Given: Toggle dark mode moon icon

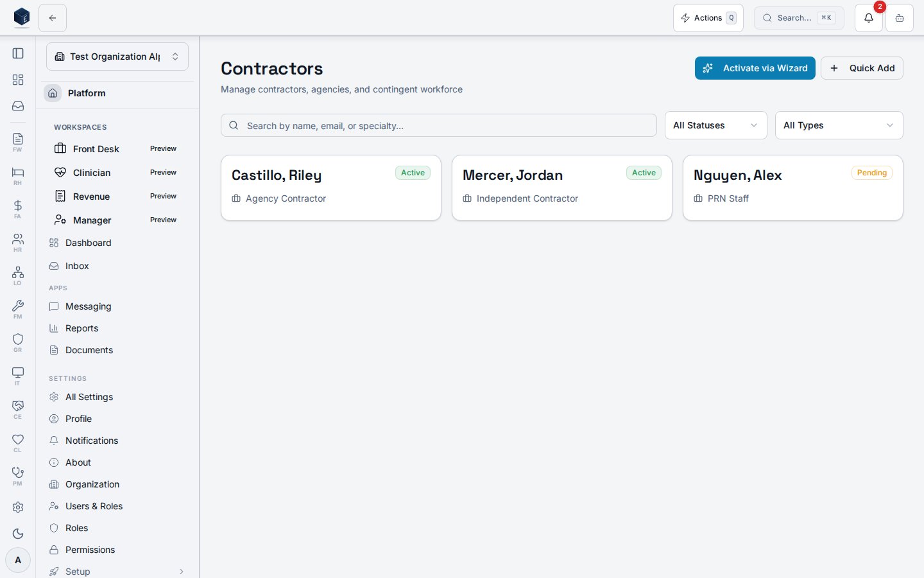Looking at the screenshot, I should pos(18,534).
